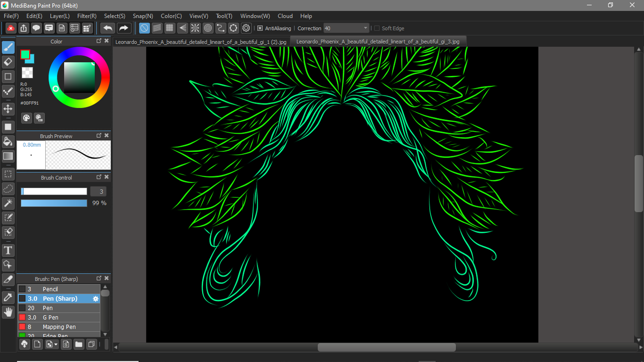The width and height of the screenshot is (644, 362).
Task: Select the Divide (panel cut) tool
Action: tap(8, 279)
